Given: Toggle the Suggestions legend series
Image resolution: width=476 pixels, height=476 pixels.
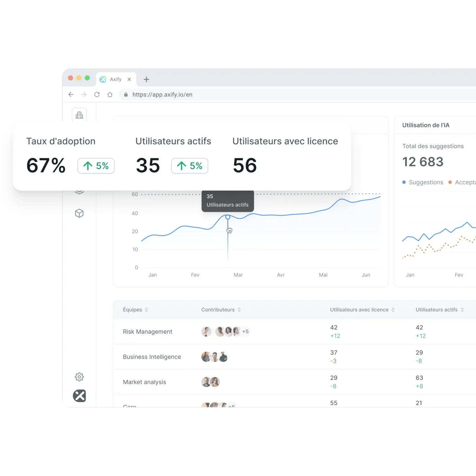Looking at the screenshot, I should pos(423,182).
